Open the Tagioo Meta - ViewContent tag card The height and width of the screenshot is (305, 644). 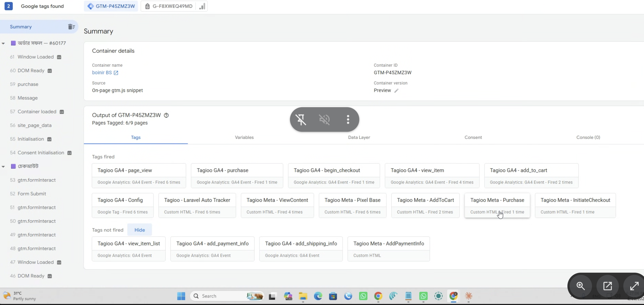pyautogui.click(x=277, y=205)
